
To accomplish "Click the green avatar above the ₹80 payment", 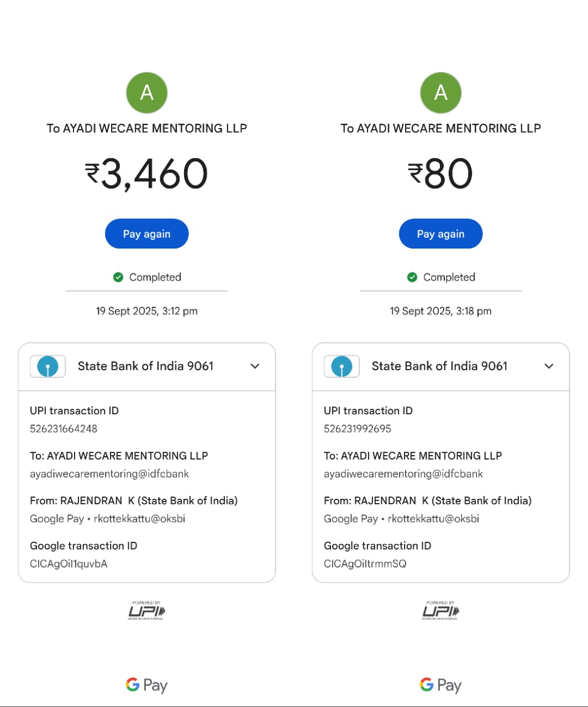I will (x=441, y=92).
